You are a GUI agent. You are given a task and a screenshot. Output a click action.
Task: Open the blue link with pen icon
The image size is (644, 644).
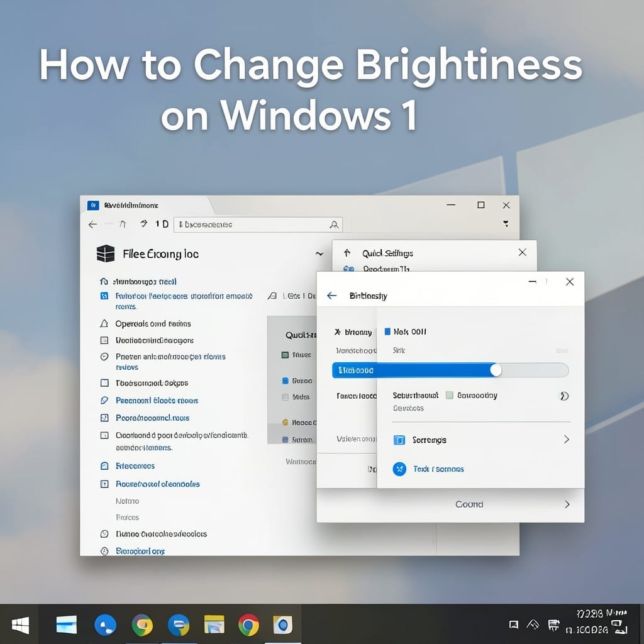click(x=150, y=401)
